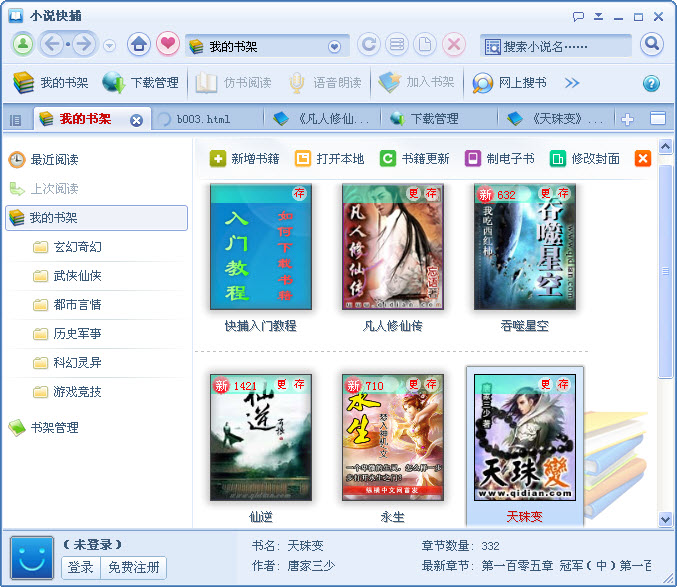Select the 天珠变 book cover
This screenshot has height=587, width=677.
(x=525, y=437)
